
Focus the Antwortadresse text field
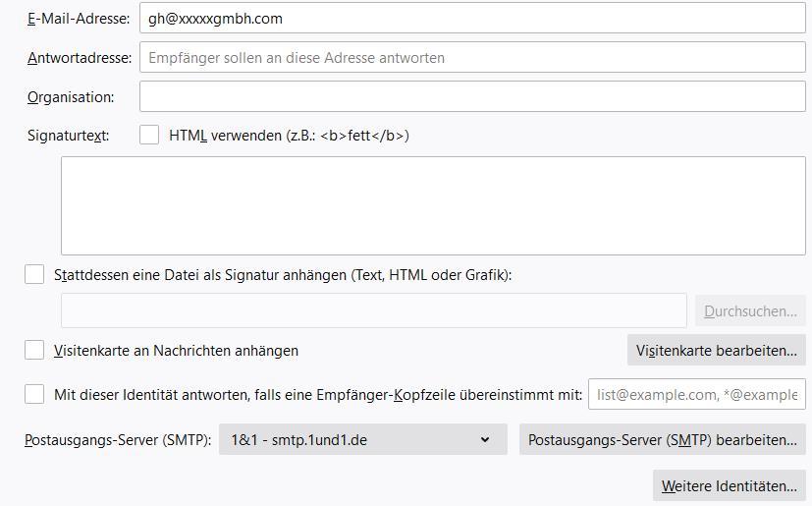coord(471,58)
